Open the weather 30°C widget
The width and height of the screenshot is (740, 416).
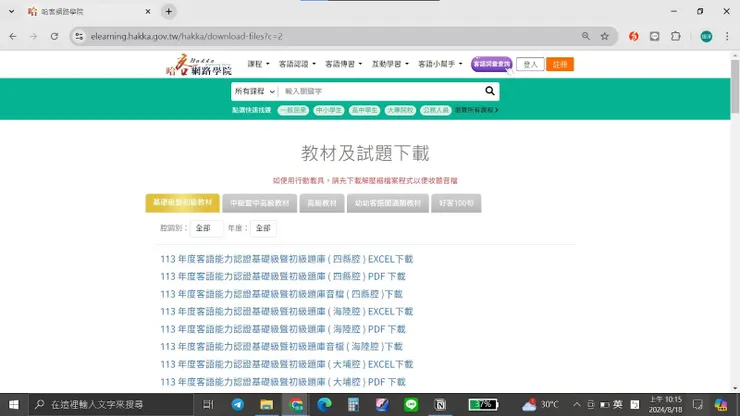[541, 405]
